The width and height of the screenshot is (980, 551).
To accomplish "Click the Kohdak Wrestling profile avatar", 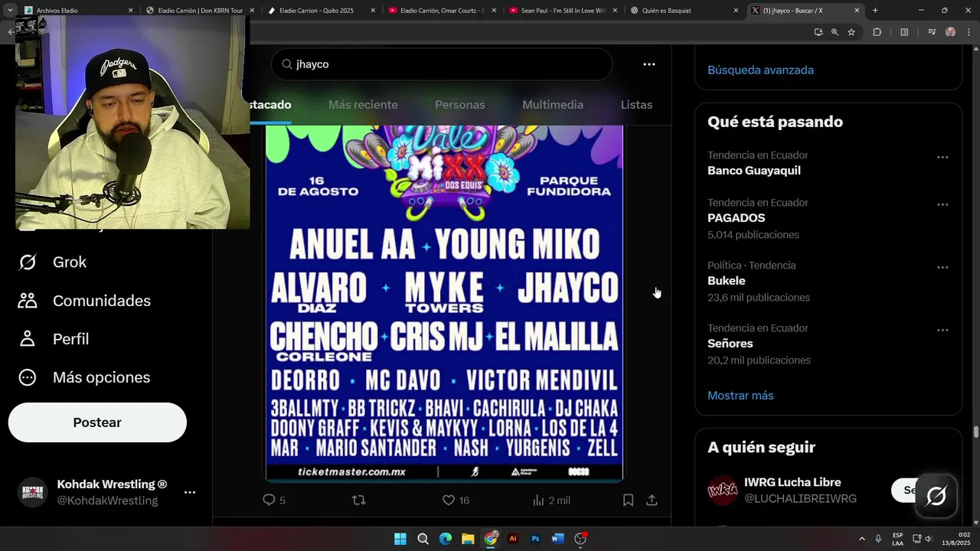I will tap(32, 492).
